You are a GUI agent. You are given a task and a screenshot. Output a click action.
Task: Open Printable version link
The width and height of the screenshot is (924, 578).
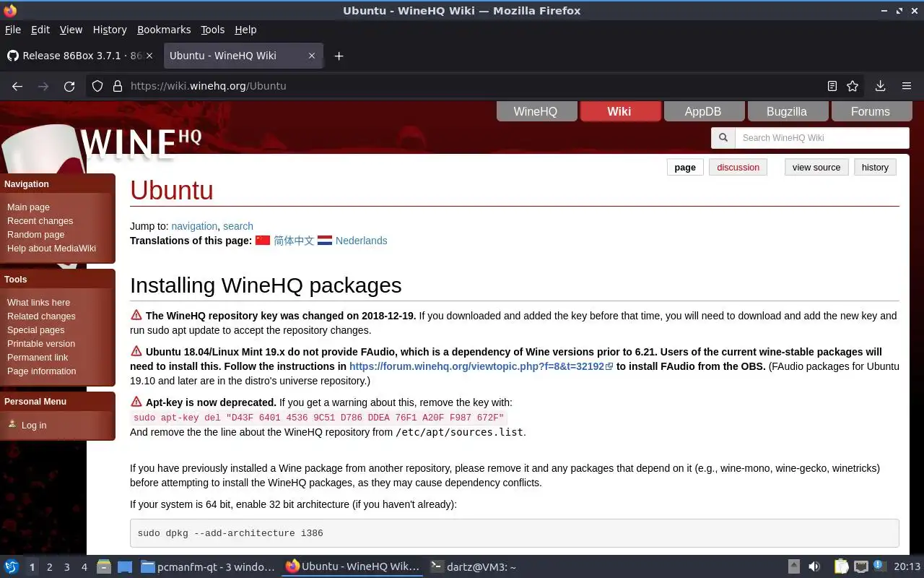(x=41, y=344)
